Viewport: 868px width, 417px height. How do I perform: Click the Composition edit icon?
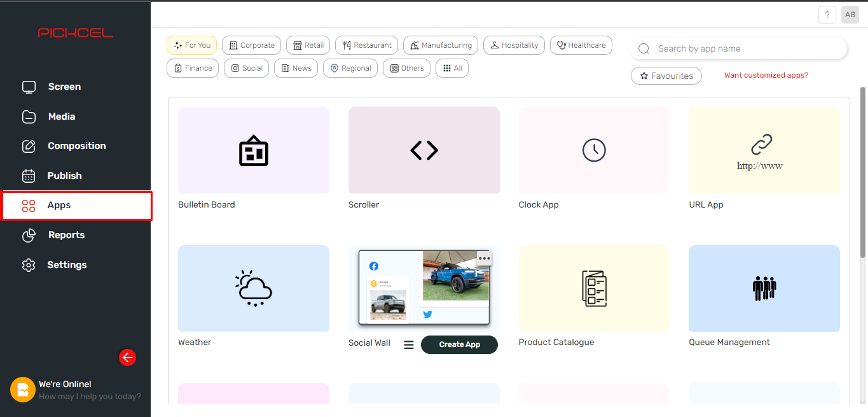coord(29,146)
